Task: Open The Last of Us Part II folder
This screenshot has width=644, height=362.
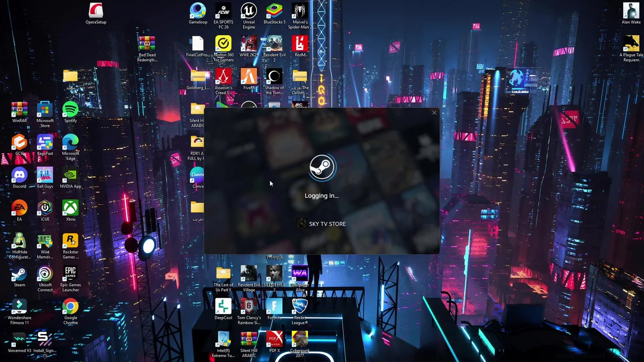Action: tap(223, 279)
